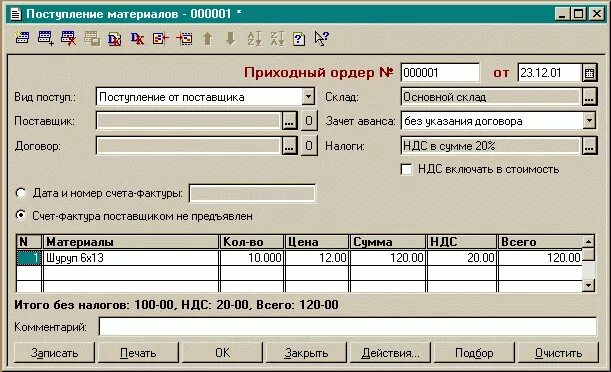The width and height of the screenshot is (611, 372).
Task: Open the Зачет аванса dropdown
Action: point(589,121)
